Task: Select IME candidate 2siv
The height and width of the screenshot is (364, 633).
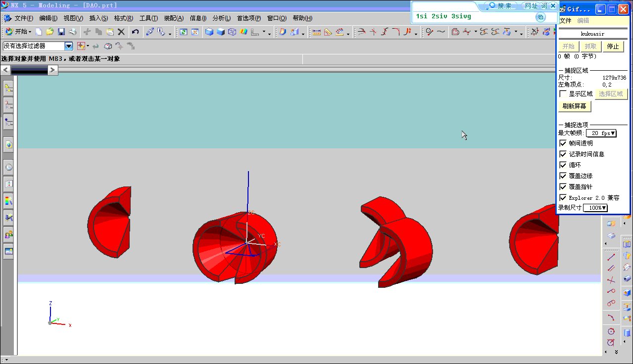Action: pos(439,16)
